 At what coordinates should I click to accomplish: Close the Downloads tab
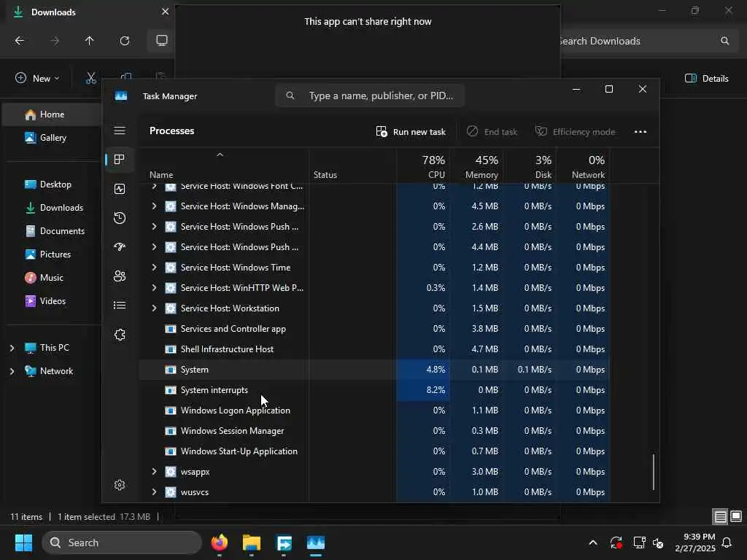(165, 12)
